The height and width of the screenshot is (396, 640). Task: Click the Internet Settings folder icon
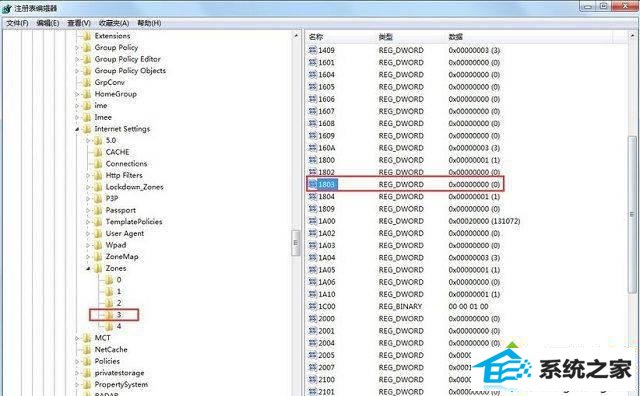[87, 129]
